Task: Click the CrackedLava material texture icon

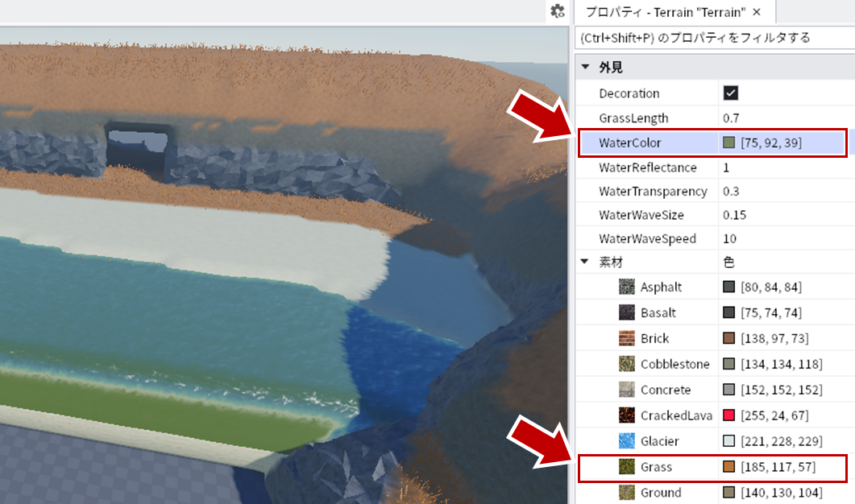Action: click(x=626, y=415)
